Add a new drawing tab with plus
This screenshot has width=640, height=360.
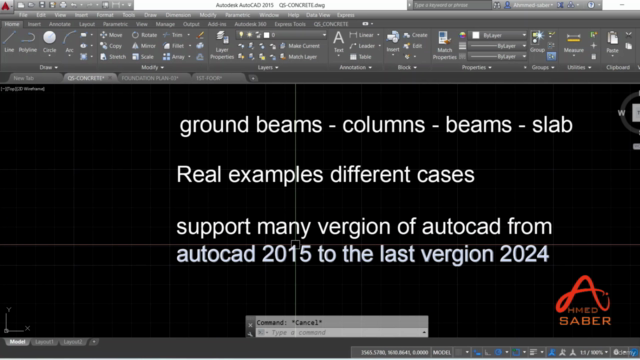(253, 78)
